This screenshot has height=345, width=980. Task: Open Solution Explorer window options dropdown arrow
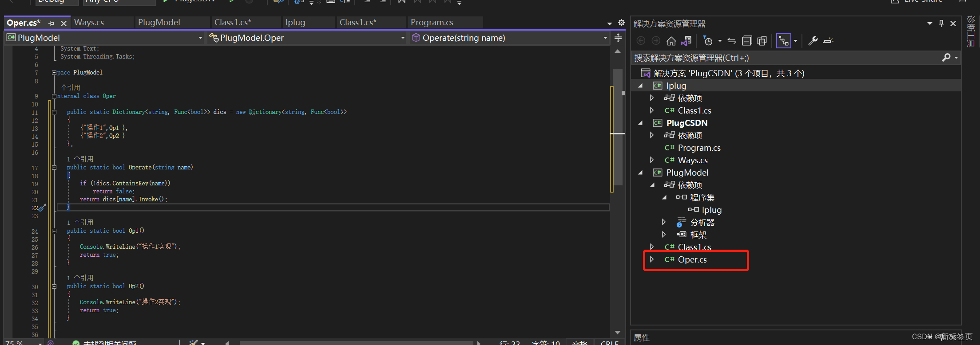click(929, 24)
